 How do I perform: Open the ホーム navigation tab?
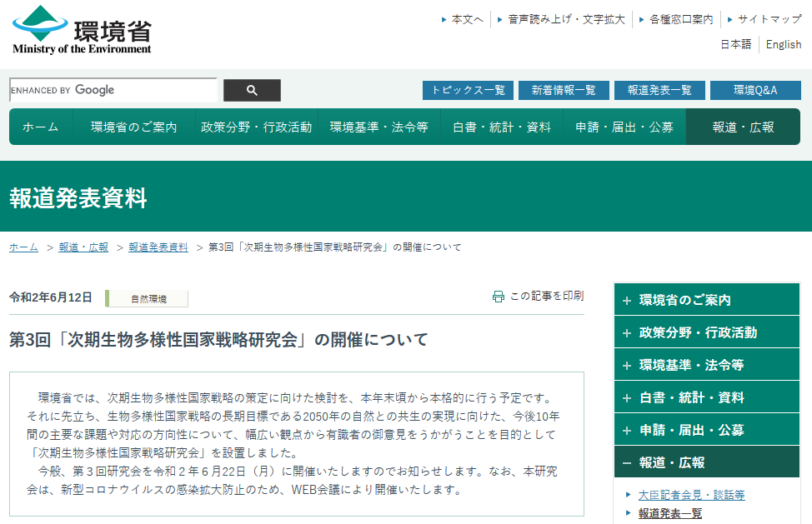point(40,127)
